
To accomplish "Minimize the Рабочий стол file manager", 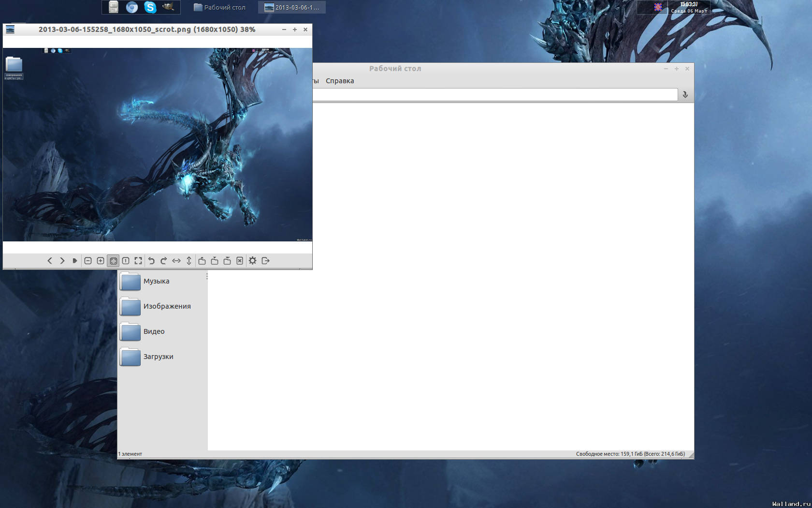I will point(666,69).
